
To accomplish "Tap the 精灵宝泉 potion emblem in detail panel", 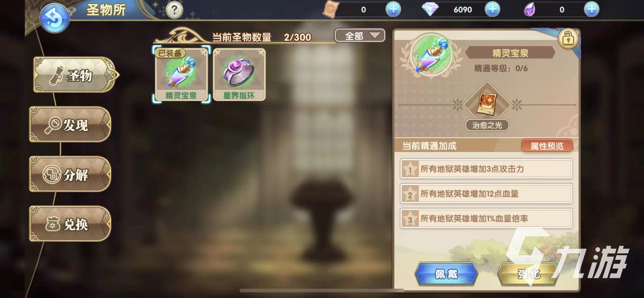I will click(x=431, y=54).
